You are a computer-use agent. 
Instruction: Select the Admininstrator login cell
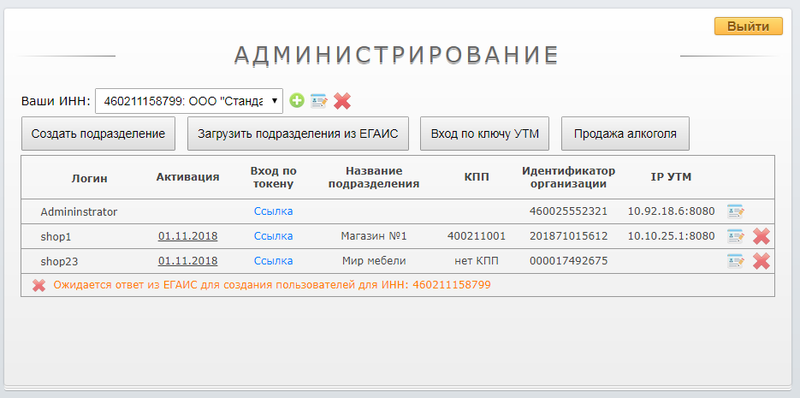pyautogui.click(x=79, y=211)
